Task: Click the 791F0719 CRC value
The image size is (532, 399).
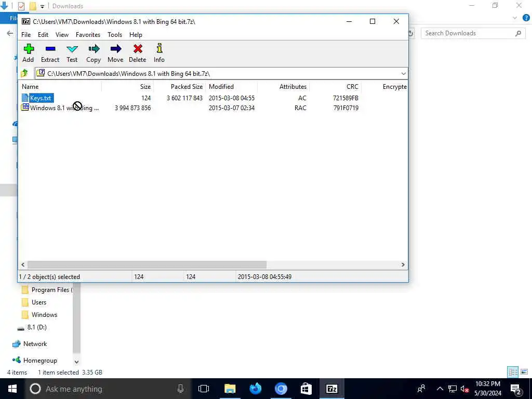Action: coord(345,108)
